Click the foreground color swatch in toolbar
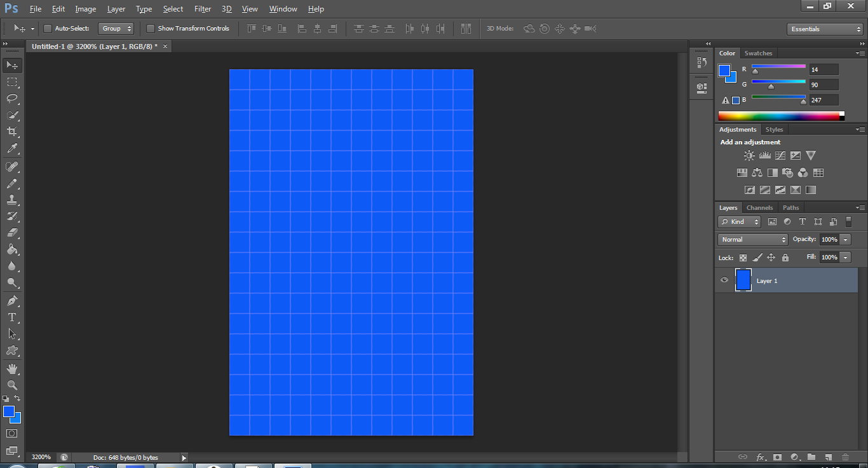This screenshot has height=468, width=868. [9, 412]
